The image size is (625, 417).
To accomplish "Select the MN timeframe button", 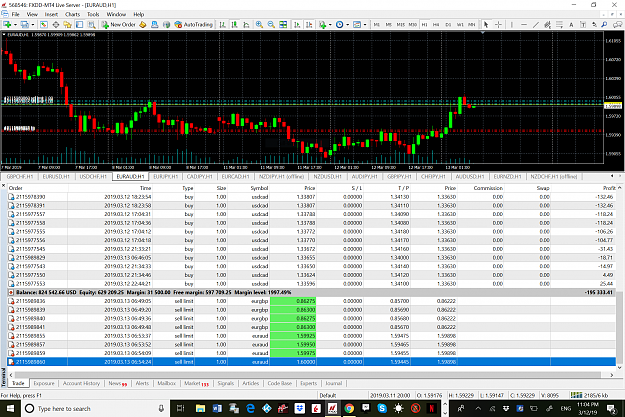I will click(x=472, y=25).
